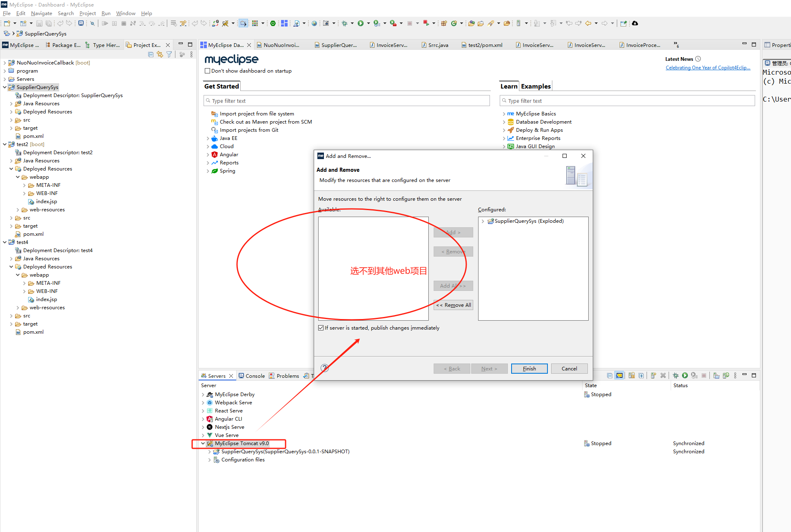791x532 pixels.
Task: Toggle 'Don't show dashboard on startup' checkbox
Action: [x=207, y=71]
